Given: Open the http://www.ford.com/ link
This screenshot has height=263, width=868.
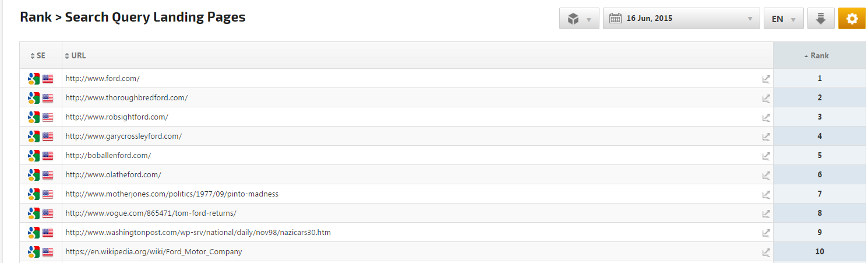Looking at the screenshot, I should [x=103, y=79].
